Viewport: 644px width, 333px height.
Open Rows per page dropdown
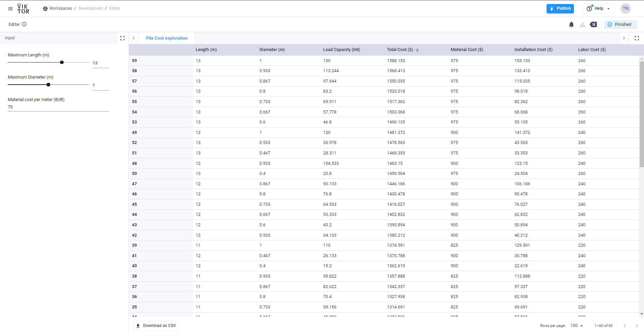[577, 326]
